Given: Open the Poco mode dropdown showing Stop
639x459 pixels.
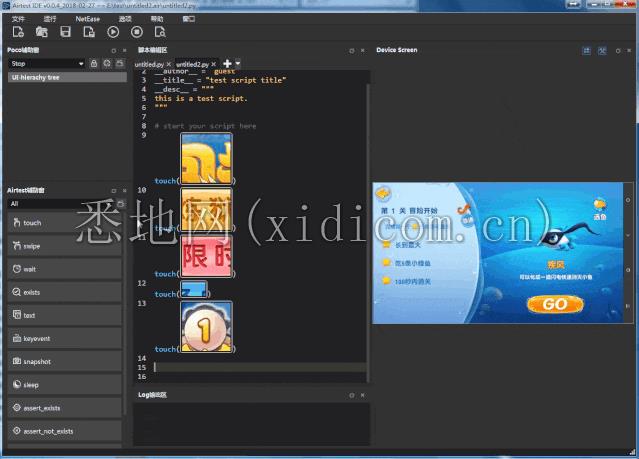Looking at the screenshot, I should coord(46,64).
